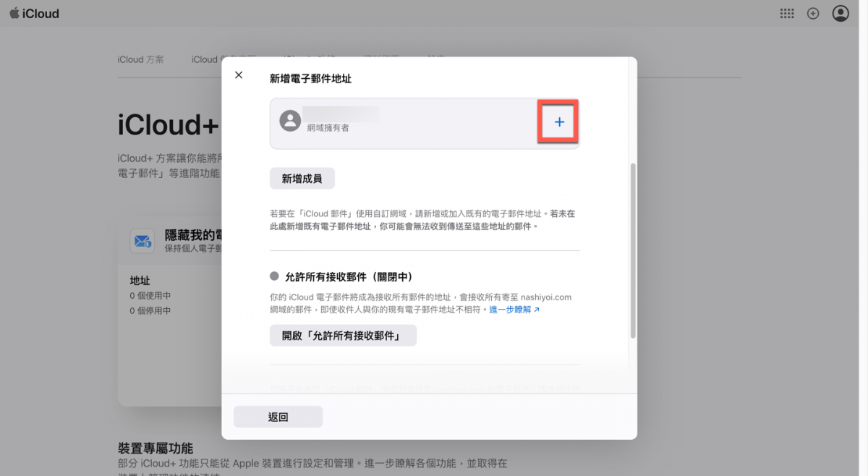Switch to the iCloud 方案 tab
This screenshot has height=476, width=868.
[141, 59]
